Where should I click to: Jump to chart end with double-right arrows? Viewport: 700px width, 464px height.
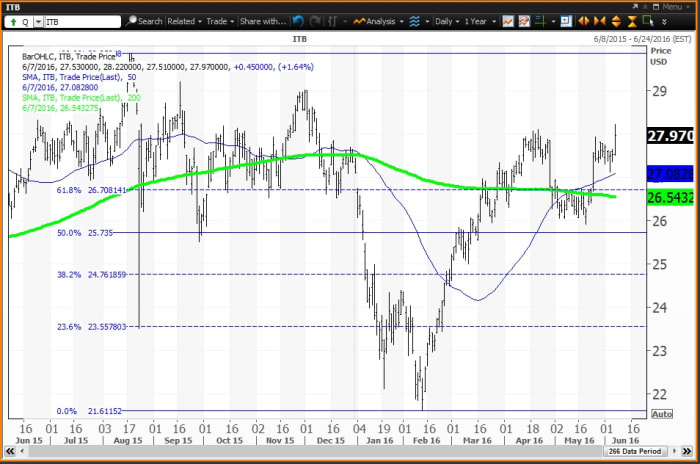pos(687,451)
